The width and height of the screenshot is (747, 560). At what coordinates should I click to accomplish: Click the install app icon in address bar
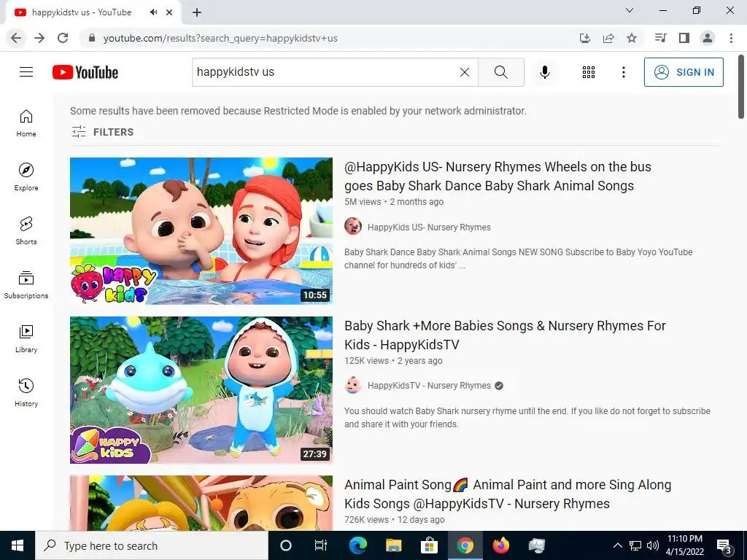coord(585,38)
